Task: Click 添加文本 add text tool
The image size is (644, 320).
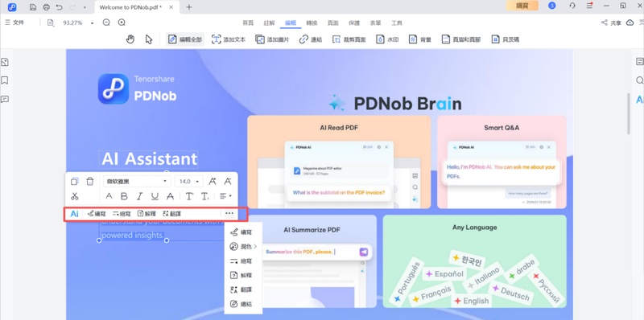Action: click(x=229, y=39)
